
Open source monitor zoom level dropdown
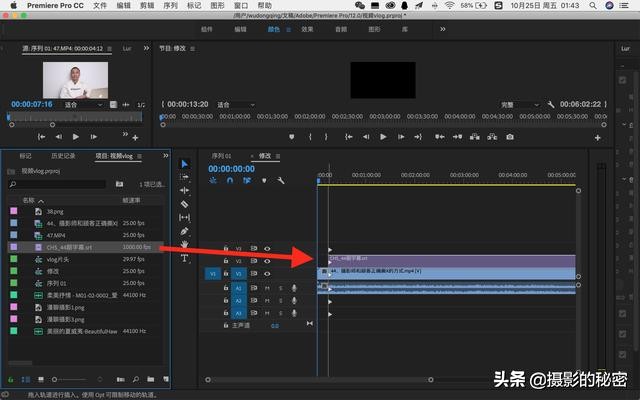[x=84, y=105]
